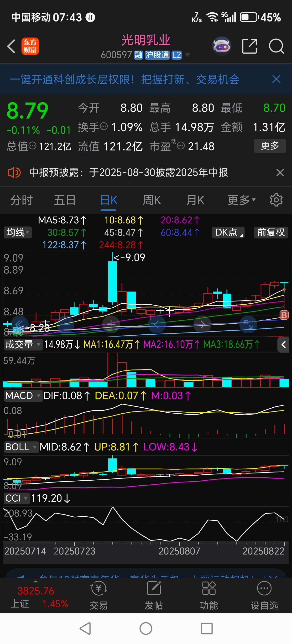Switch to 周K tab
The width and height of the screenshot is (292, 644).
coord(152,200)
